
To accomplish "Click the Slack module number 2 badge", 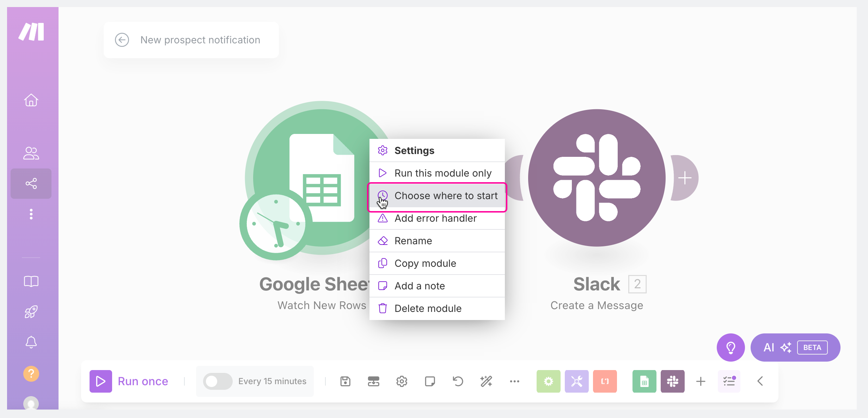I will pyautogui.click(x=637, y=284).
